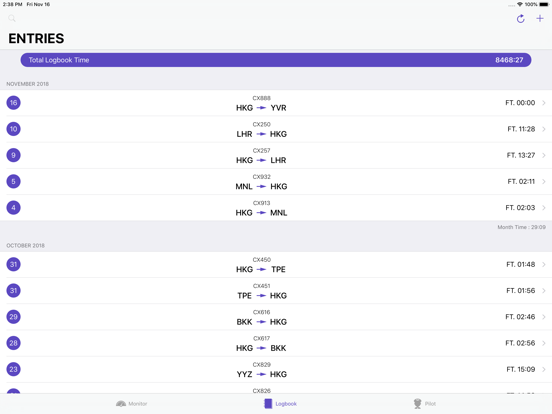Tap date badge 29 for CX616

13,317
